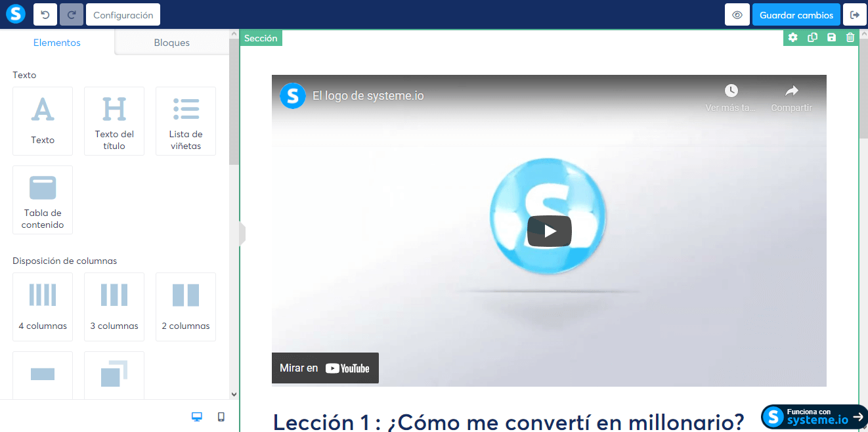Select the Tabla de contenido element
The height and width of the screenshot is (432, 868).
click(x=43, y=200)
